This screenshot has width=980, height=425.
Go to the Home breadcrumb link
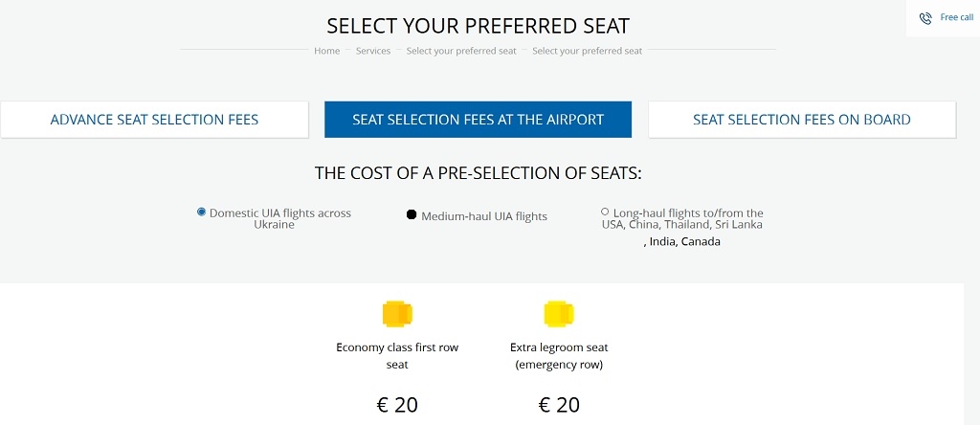327,52
